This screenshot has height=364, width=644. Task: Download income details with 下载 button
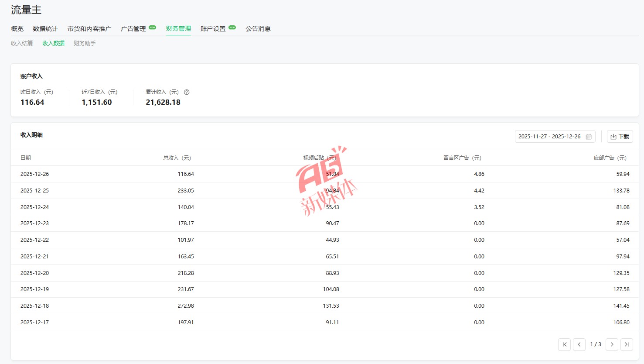[620, 137]
